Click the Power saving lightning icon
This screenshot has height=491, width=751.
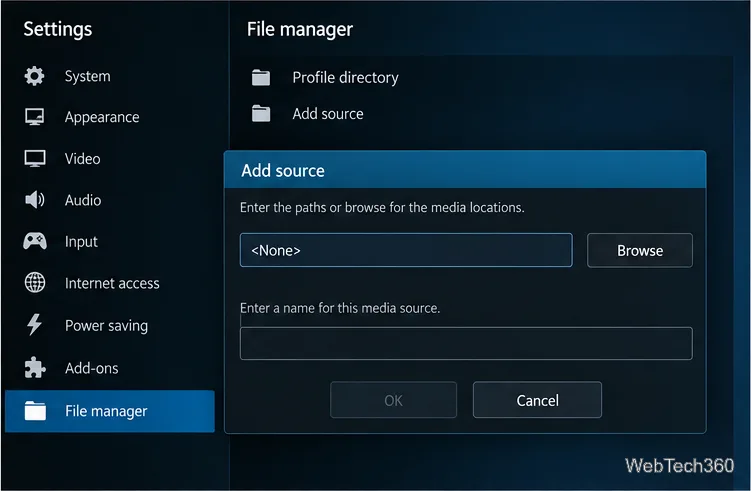point(34,324)
